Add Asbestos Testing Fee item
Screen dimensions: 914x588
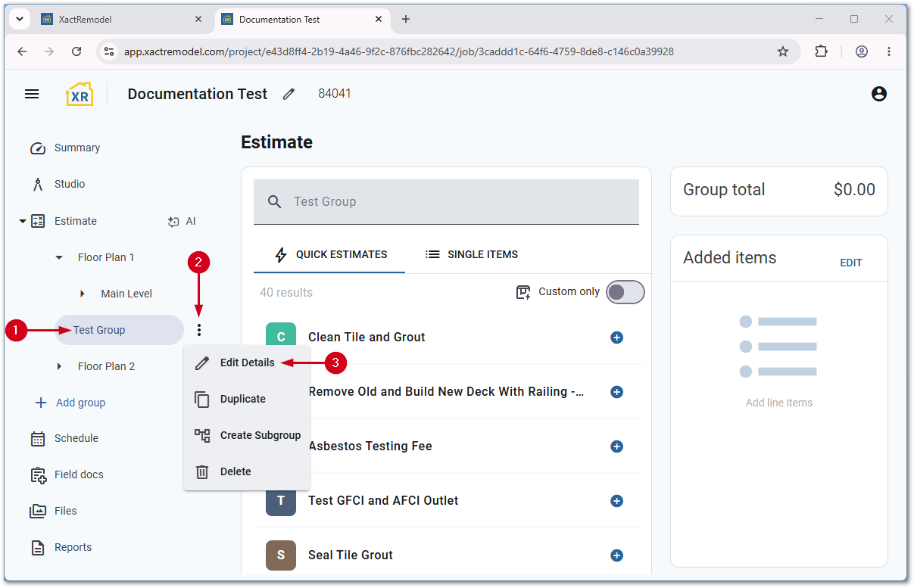click(616, 446)
